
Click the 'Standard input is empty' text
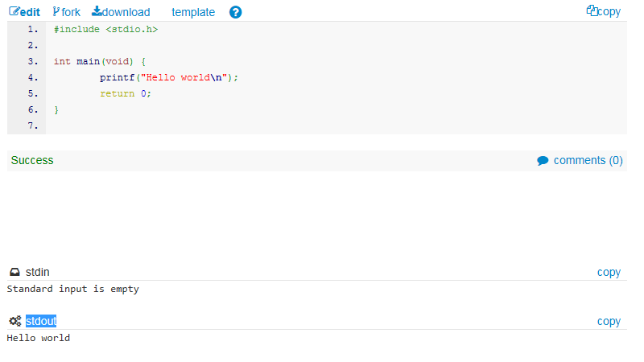coord(72,289)
